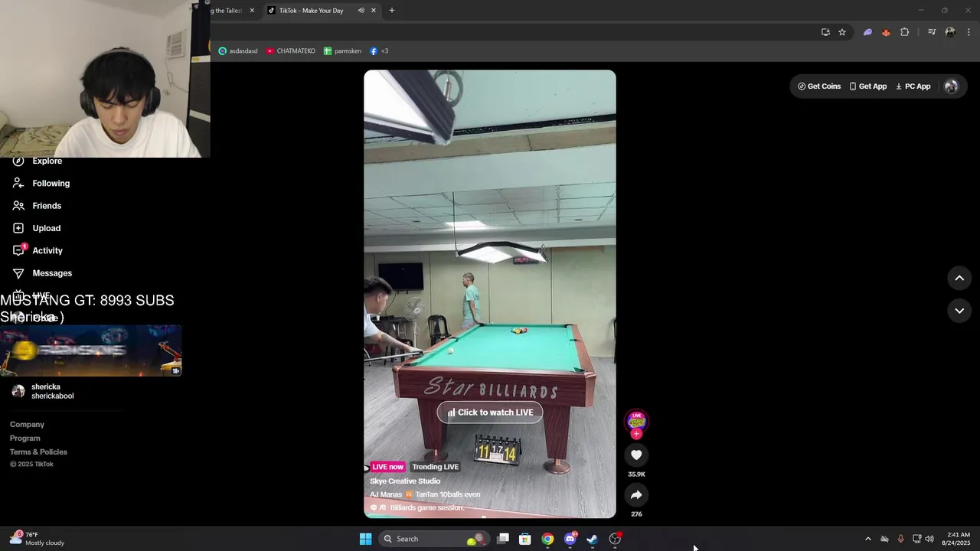Click the share count 276

pos(636,514)
